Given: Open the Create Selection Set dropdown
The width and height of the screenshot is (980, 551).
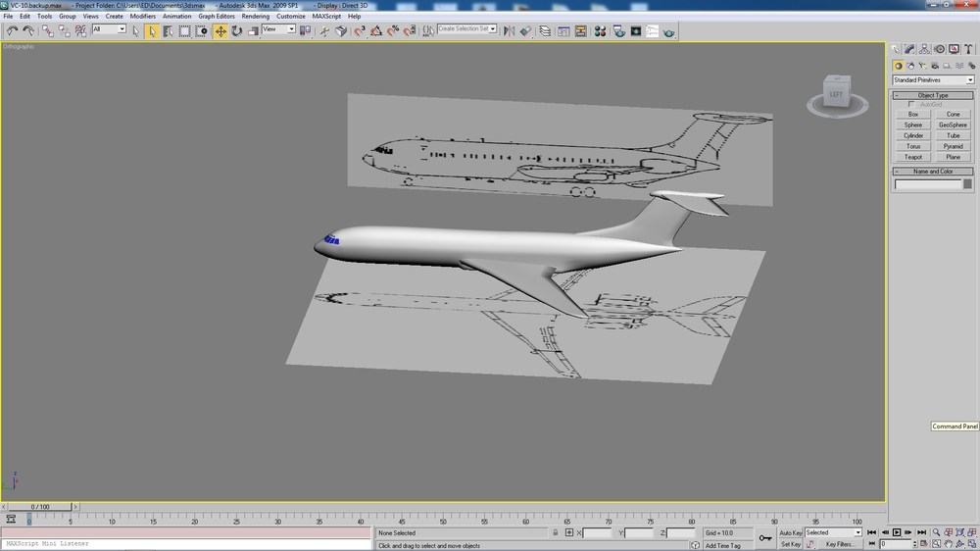Looking at the screenshot, I should pyautogui.click(x=466, y=28).
